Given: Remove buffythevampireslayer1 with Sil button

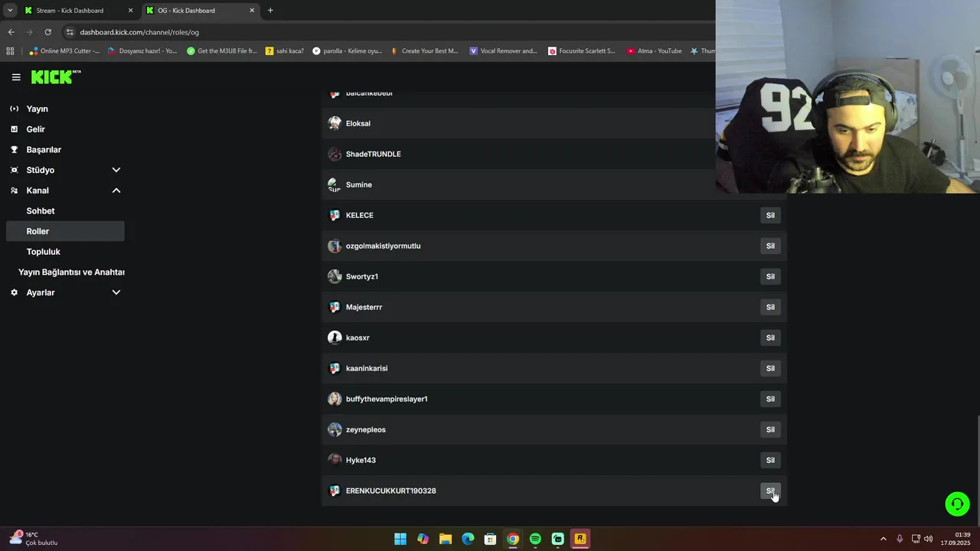Looking at the screenshot, I should [770, 399].
